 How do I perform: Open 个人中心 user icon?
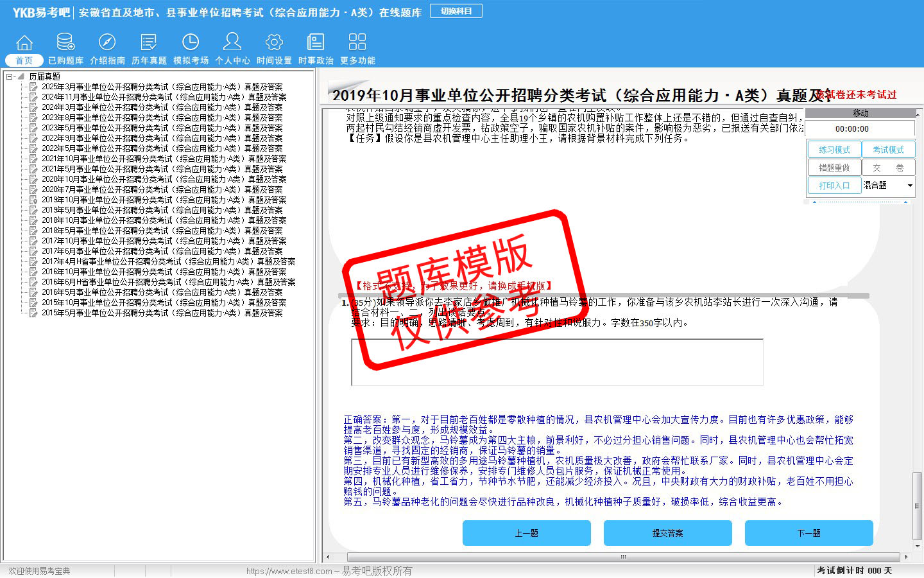pyautogui.click(x=232, y=43)
